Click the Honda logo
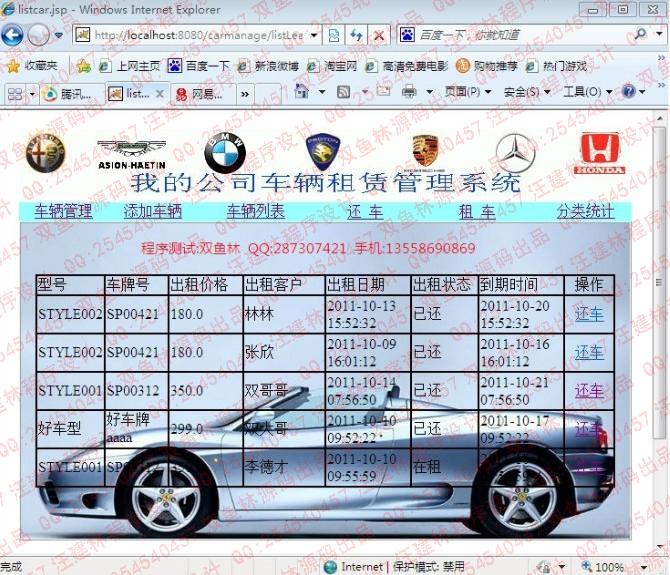Image resolution: width=670 pixels, height=575 pixels. [x=600, y=153]
